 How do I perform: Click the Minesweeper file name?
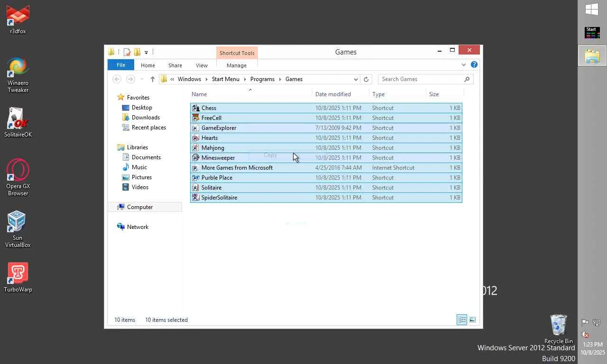(218, 158)
